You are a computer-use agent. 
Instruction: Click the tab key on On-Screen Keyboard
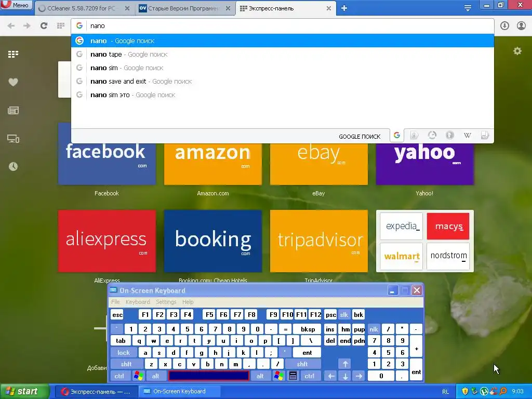pyautogui.click(x=121, y=341)
